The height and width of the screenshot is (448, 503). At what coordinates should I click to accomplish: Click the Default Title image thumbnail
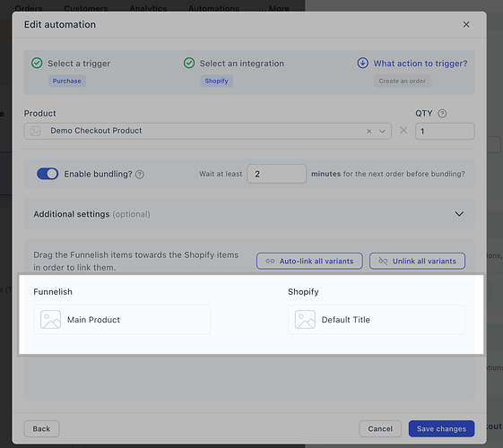305,320
